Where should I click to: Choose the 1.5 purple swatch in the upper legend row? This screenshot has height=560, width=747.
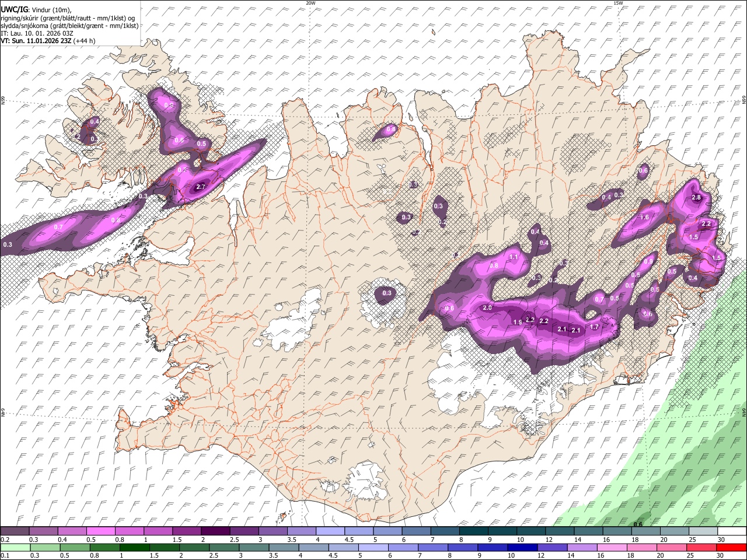(187, 531)
